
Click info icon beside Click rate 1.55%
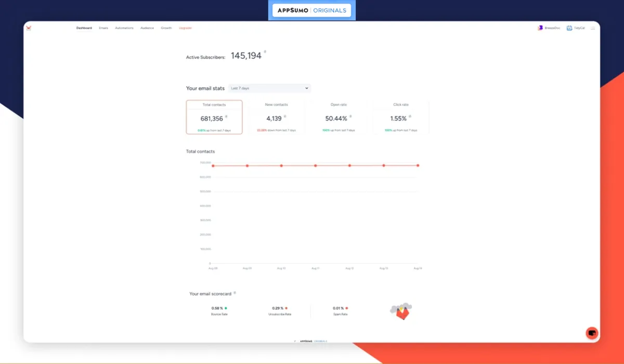pyautogui.click(x=410, y=116)
